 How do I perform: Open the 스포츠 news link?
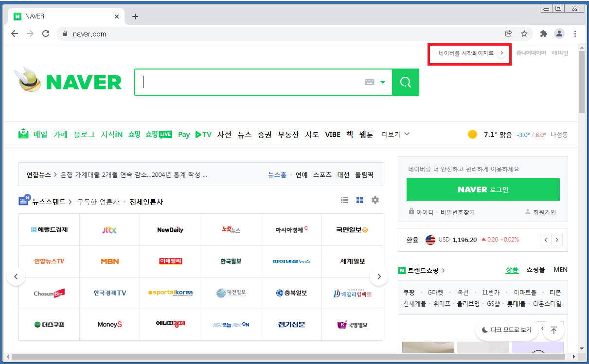pos(322,175)
